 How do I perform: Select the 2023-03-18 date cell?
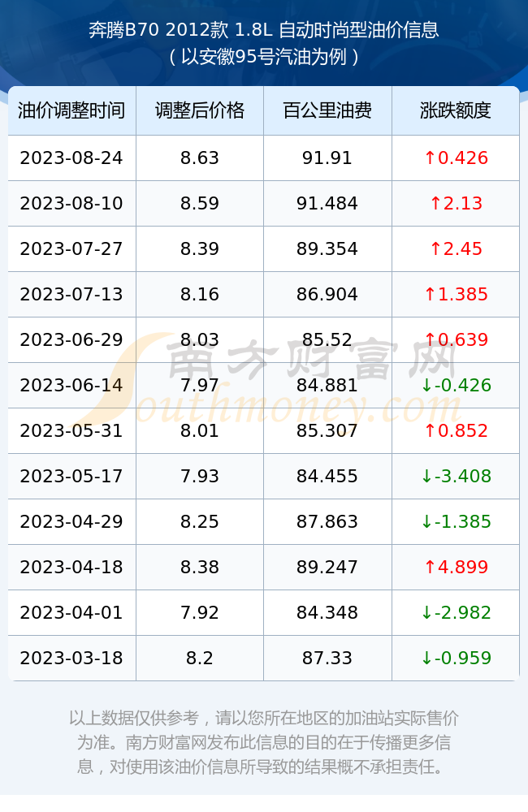71,659
